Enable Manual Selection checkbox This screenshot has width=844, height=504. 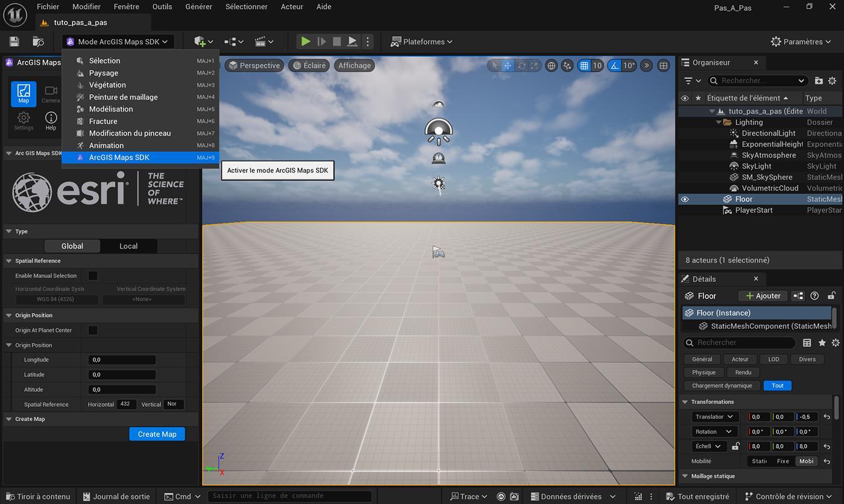pos(93,276)
